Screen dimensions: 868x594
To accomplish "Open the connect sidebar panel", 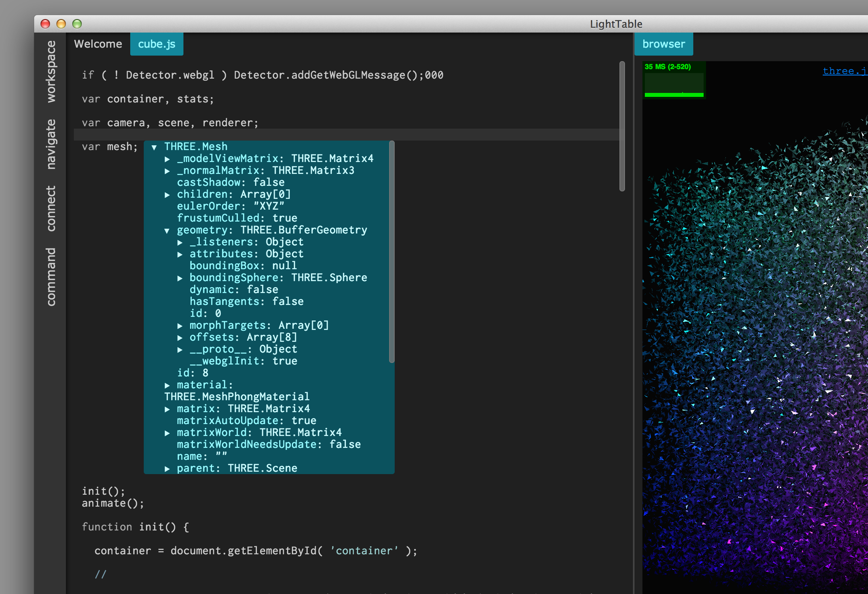I will tap(51, 208).
